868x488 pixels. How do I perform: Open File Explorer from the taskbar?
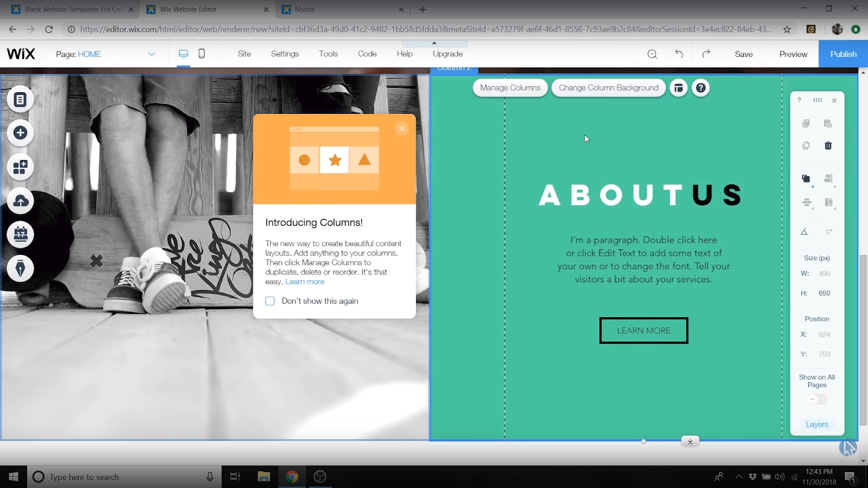coord(264,477)
